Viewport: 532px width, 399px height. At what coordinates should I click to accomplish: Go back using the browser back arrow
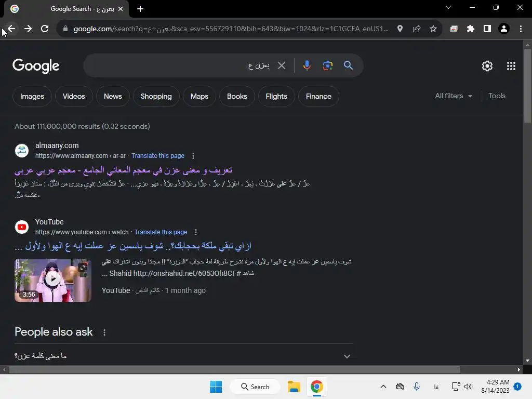click(11, 29)
